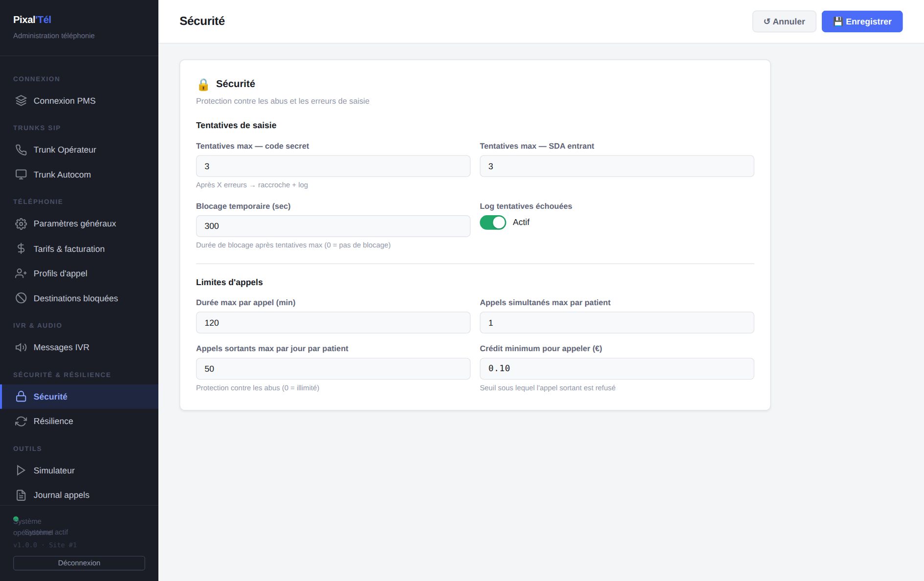Click the layers icon beside Connexion PMS
The image size is (924, 581).
tap(21, 101)
